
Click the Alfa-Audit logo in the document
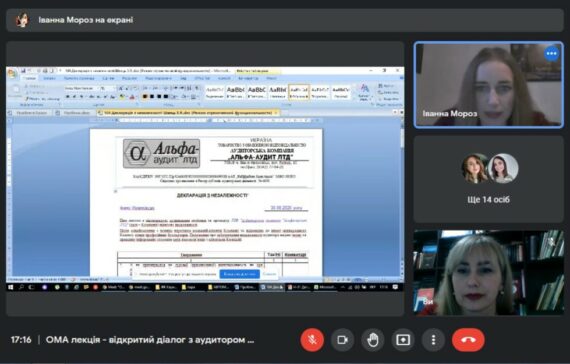[161, 153]
